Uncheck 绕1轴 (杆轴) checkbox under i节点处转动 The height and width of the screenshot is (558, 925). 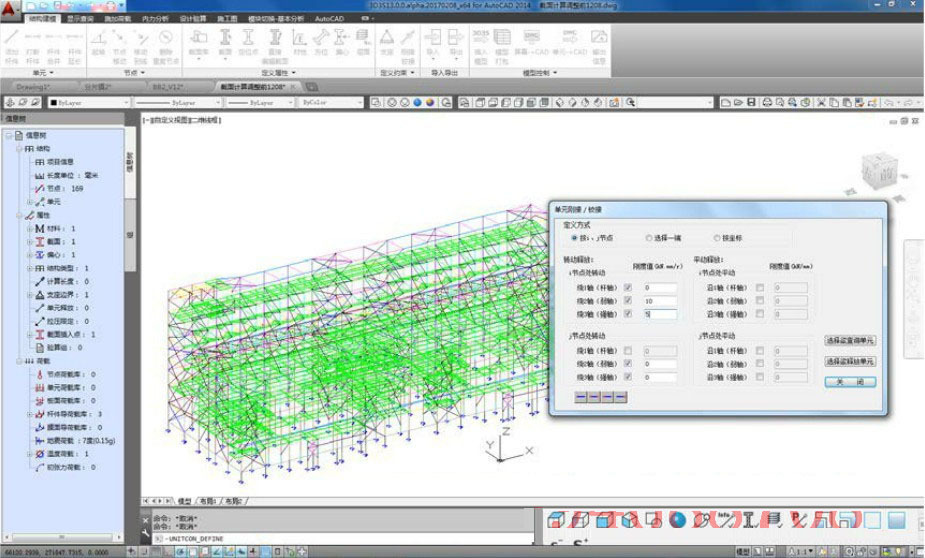tap(628, 288)
